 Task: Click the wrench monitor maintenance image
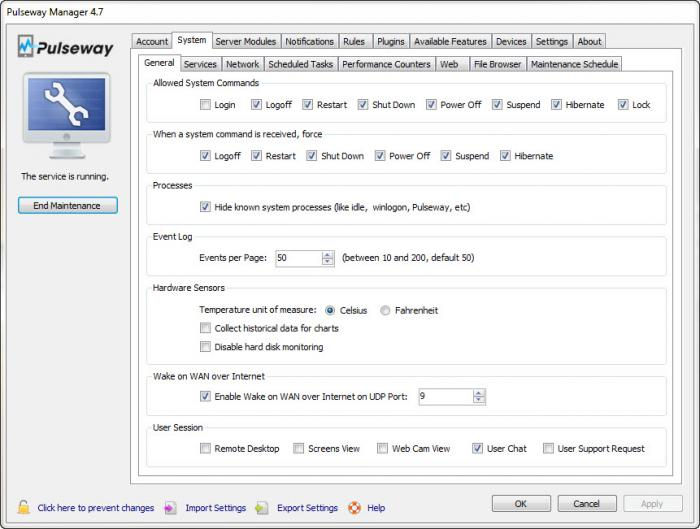point(67,115)
